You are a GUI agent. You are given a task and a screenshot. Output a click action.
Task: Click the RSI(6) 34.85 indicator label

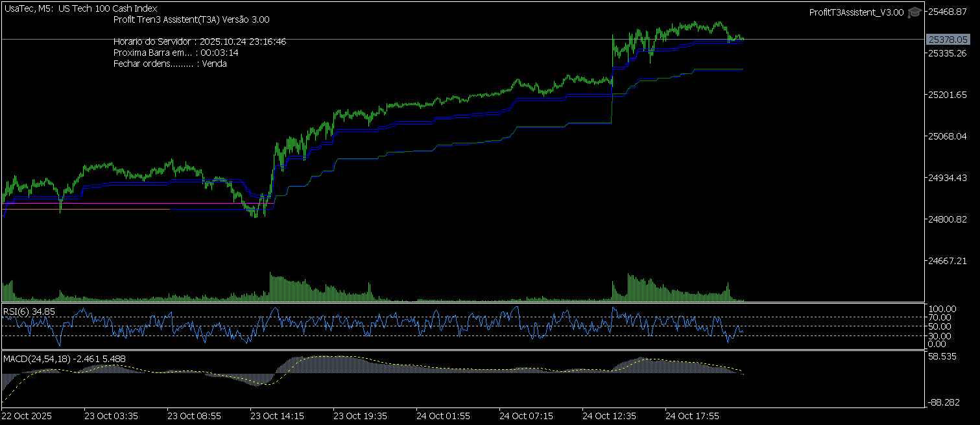(x=29, y=311)
